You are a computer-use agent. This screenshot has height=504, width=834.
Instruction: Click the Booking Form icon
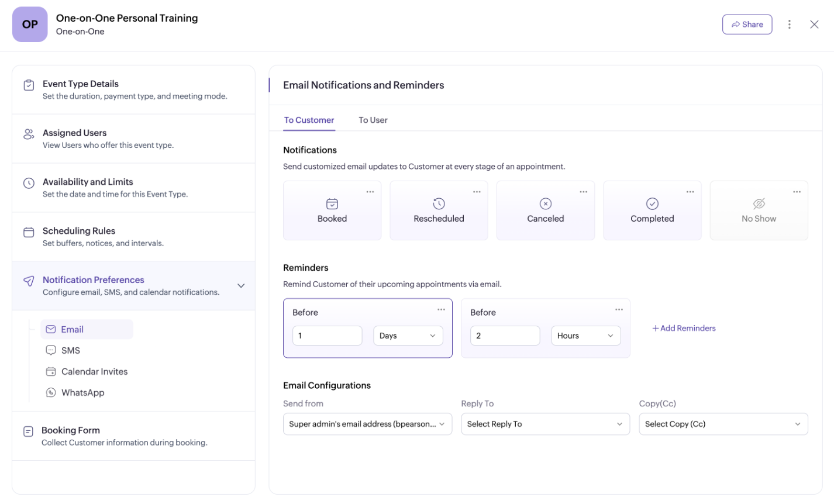pos(28,431)
